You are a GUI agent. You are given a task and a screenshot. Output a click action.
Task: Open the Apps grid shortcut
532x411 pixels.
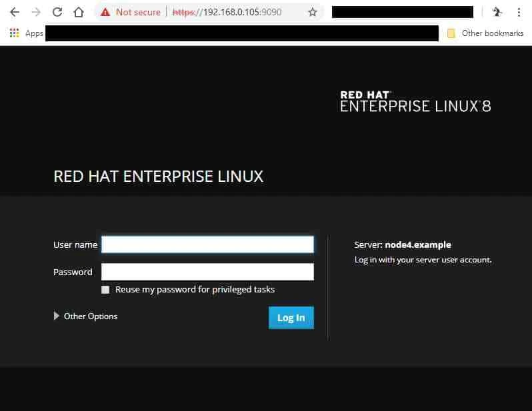14,33
